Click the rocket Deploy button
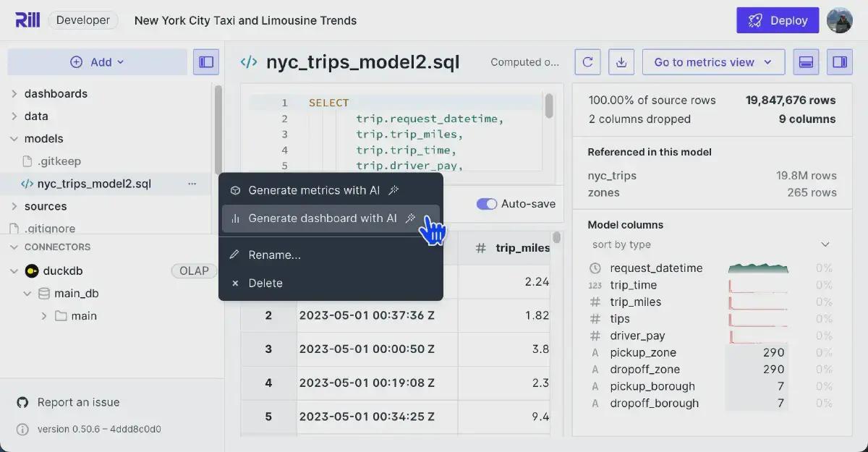Image resolution: width=868 pixels, height=452 pixels. pos(778,20)
